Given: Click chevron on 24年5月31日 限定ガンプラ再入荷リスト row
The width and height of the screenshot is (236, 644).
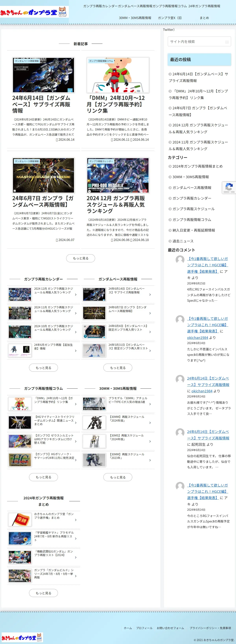Looking at the screenshot, I should [x=150, y=351].
